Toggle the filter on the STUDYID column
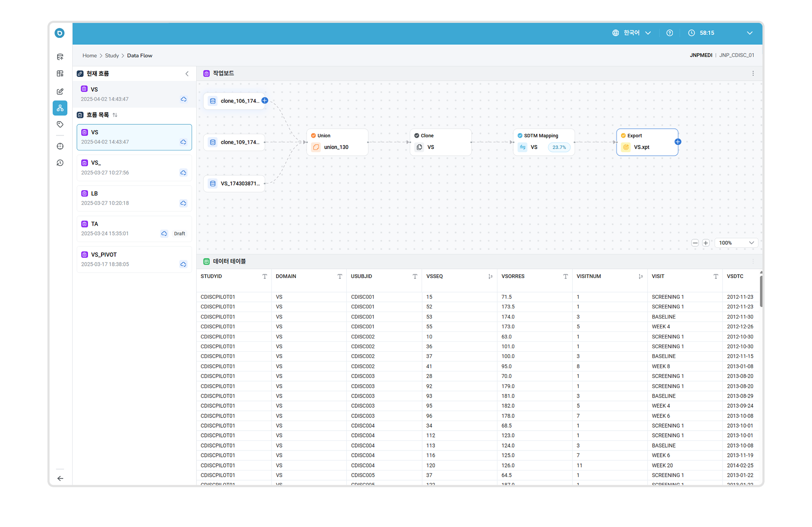This screenshot has height=527, width=812. click(x=265, y=276)
